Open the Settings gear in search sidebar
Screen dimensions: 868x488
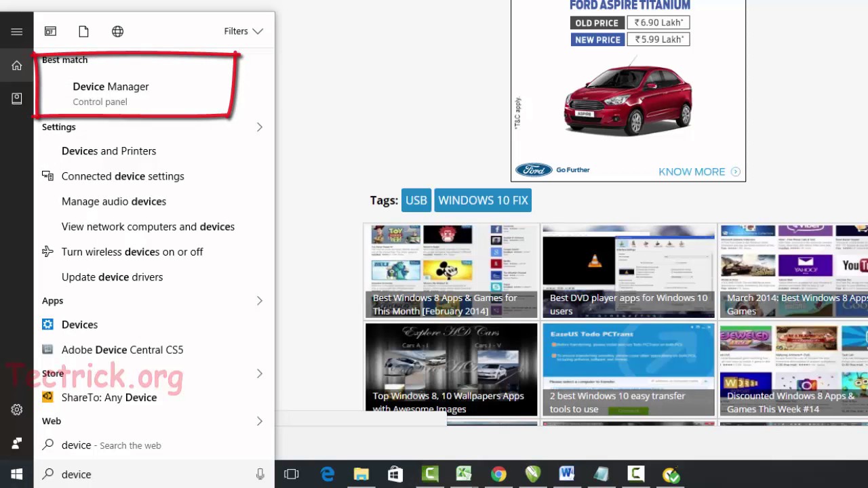tap(16, 409)
